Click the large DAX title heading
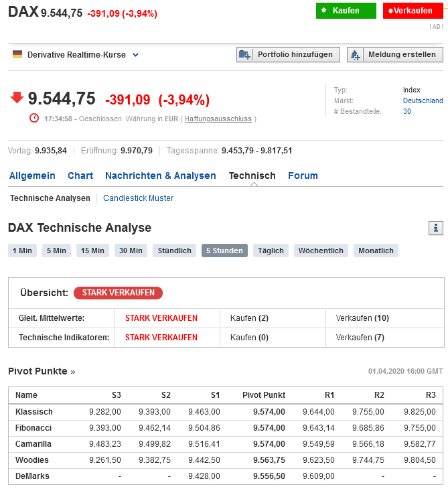 click(x=23, y=12)
